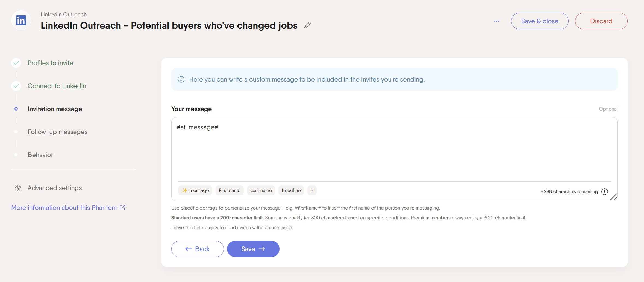Select the Invitation message step indicator
This screenshot has width=644, height=282.
tap(16, 109)
